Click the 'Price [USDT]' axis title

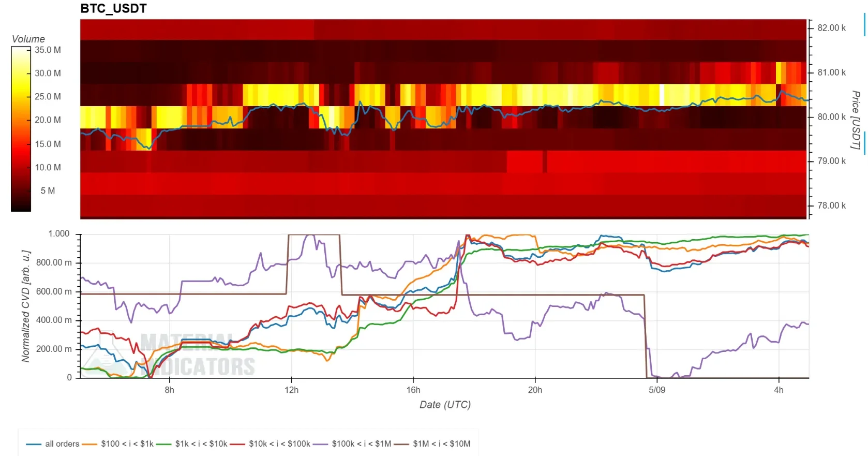tap(856, 120)
